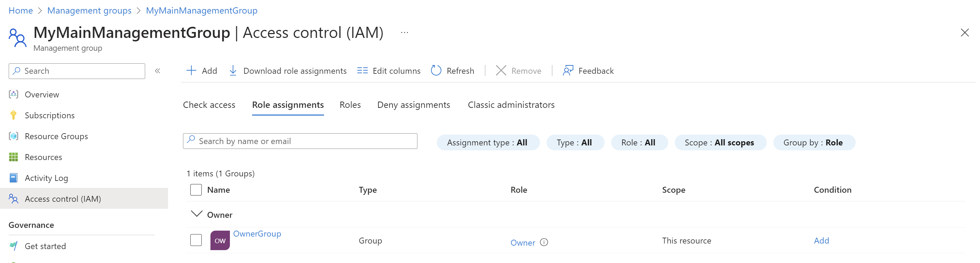Focus the Search by name or email field
The image size is (980, 263).
300,141
